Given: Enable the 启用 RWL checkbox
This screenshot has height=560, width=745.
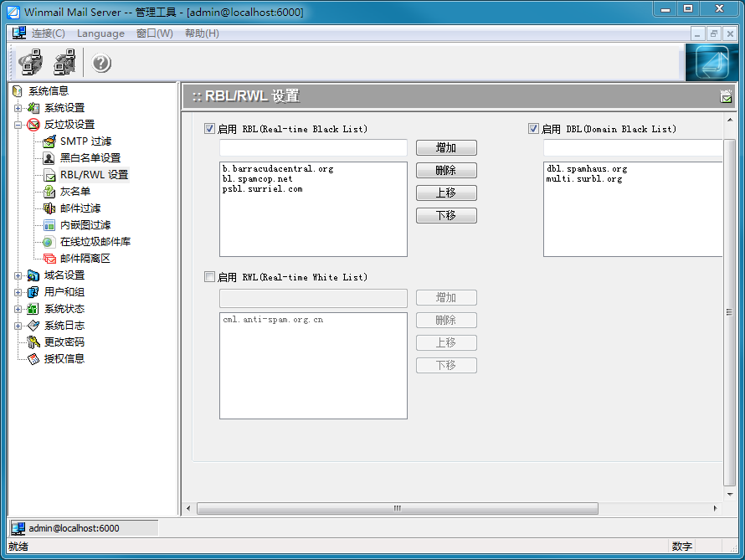Looking at the screenshot, I should [210, 277].
